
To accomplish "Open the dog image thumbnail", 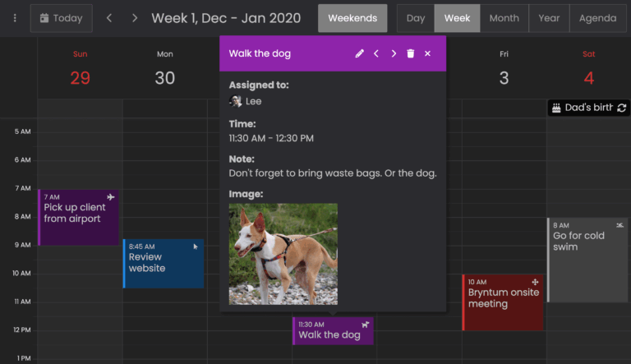I will click(x=283, y=254).
